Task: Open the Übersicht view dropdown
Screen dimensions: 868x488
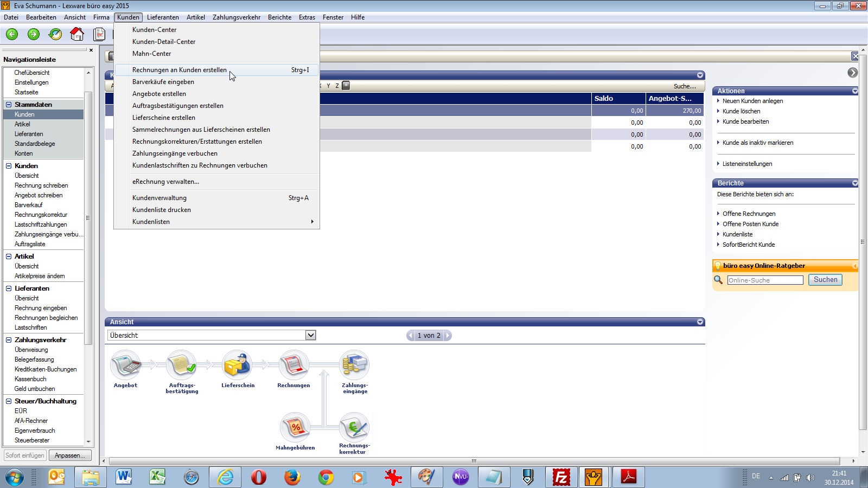Action: click(310, 335)
